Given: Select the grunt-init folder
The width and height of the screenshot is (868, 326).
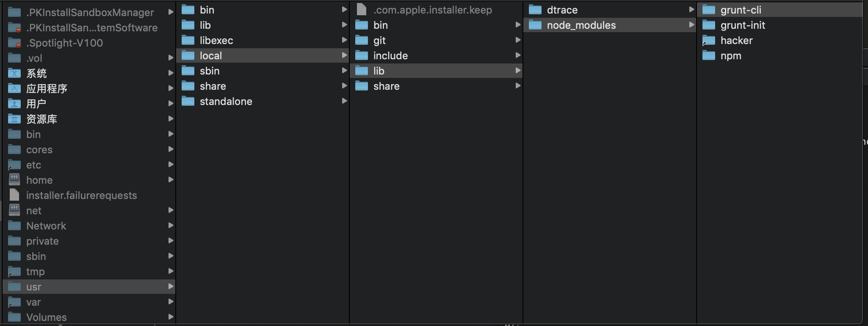Looking at the screenshot, I should [x=743, y=25].
